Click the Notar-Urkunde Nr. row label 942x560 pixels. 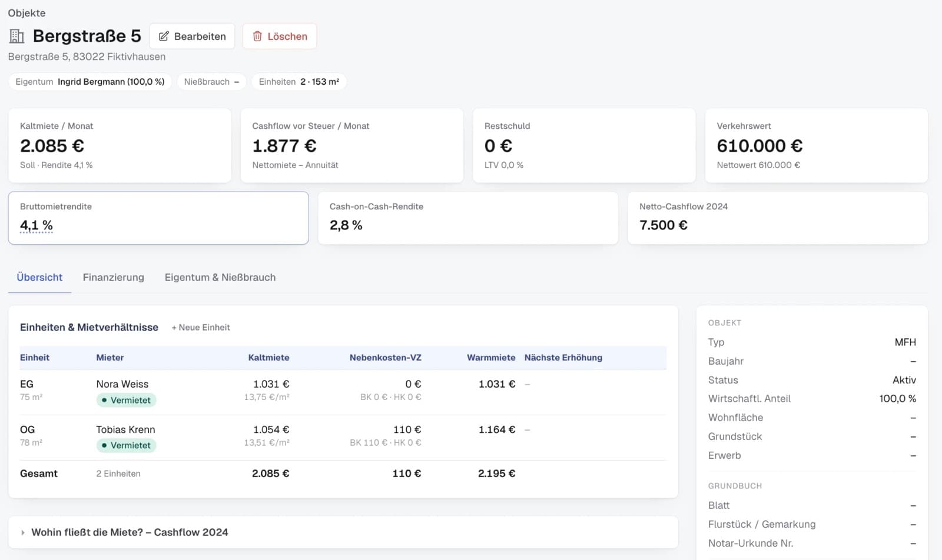point(751,544)
